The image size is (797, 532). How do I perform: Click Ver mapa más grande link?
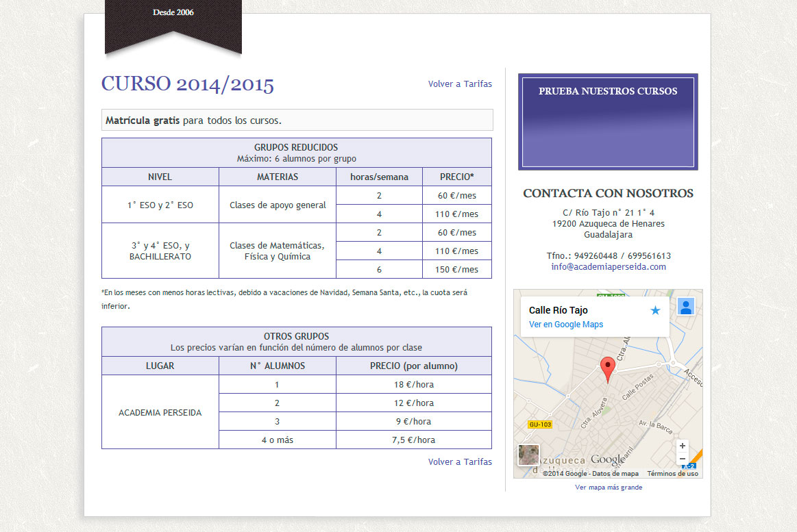pyautogui.click(x=609, y=487)
